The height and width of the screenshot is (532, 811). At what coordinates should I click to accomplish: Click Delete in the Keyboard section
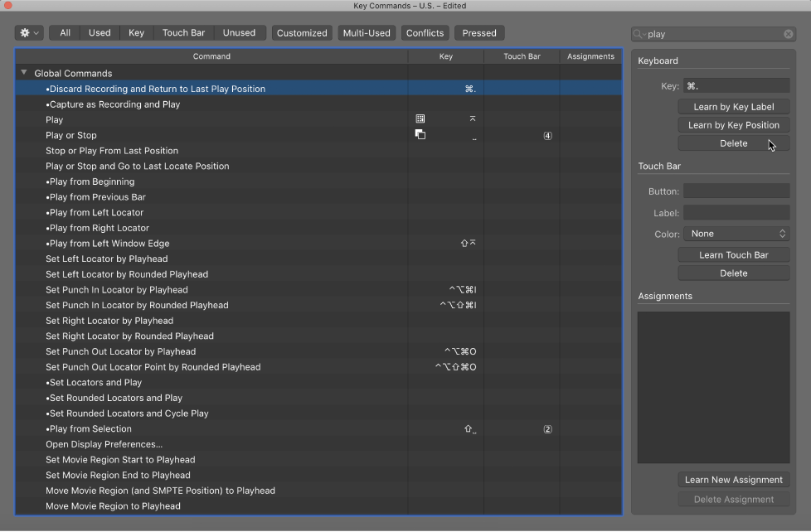click(733, 143)
